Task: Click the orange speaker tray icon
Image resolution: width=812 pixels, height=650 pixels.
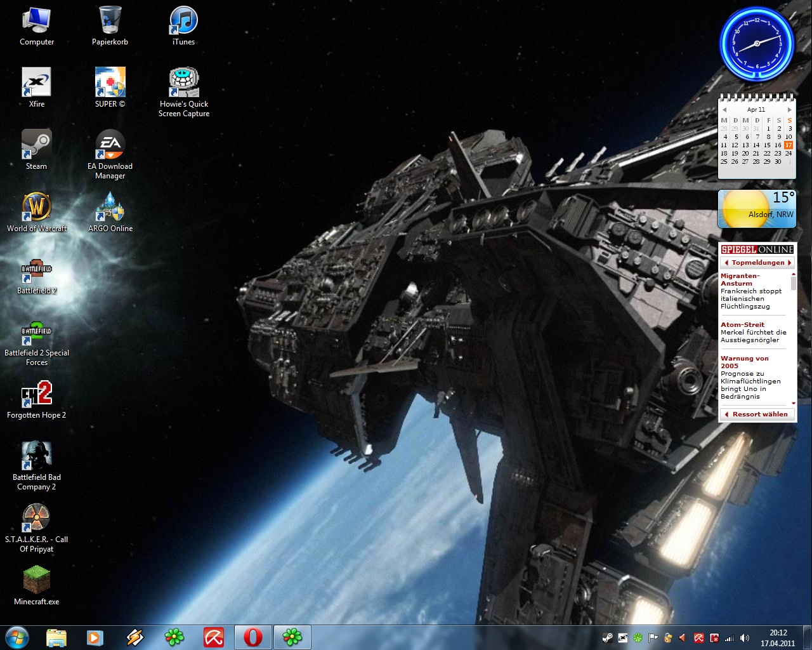Action: (683, 638)
